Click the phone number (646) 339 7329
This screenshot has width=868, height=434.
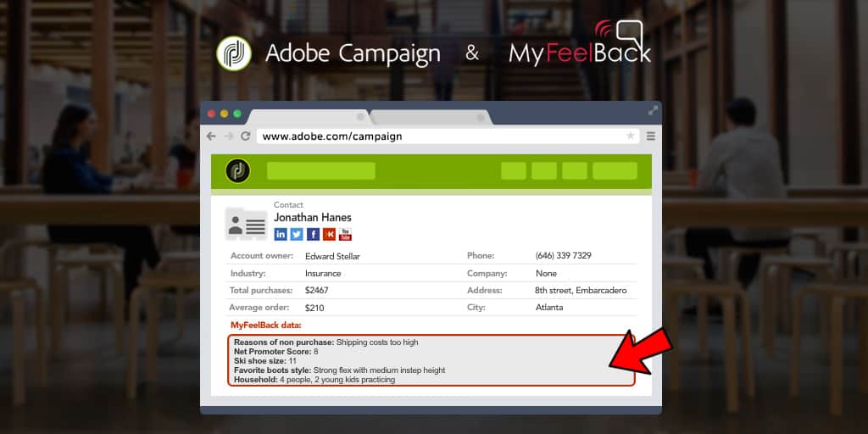pos(564,256)
